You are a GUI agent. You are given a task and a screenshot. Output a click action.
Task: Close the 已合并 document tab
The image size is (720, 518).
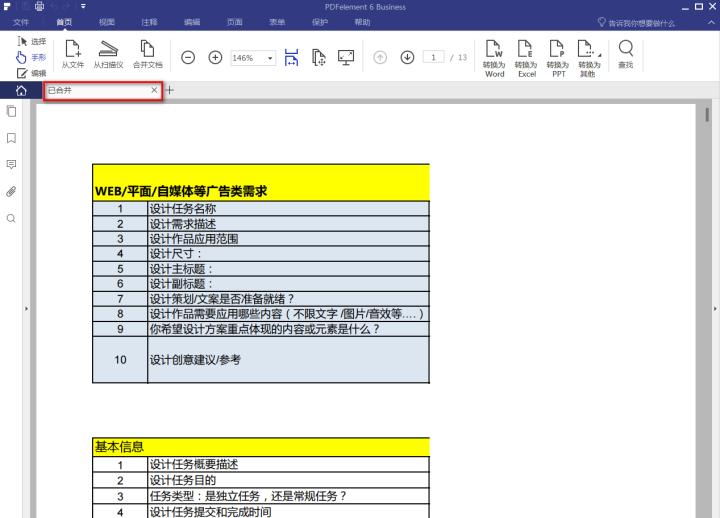point(154,90)
